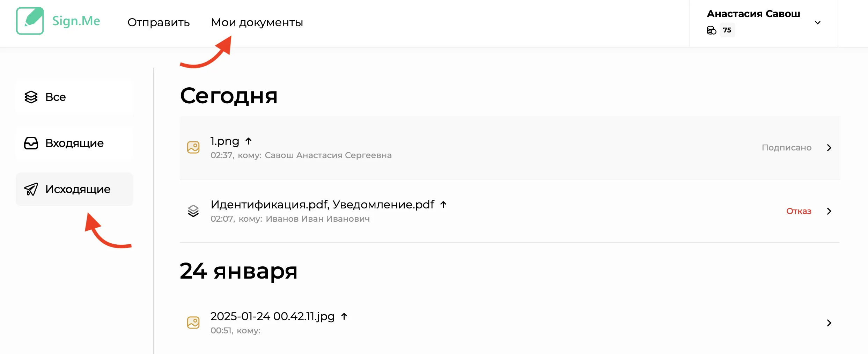This screenshot has width=868, height=354.
Task: Open 1.png details via right chevron
Action: pos(829,148)
